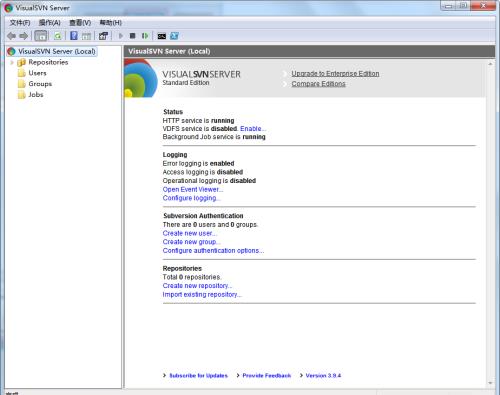Screen dimensions: 500x395
Task: Click the Version 3.9.4 link
Action: pyautogui.click(x=323, y=376)
